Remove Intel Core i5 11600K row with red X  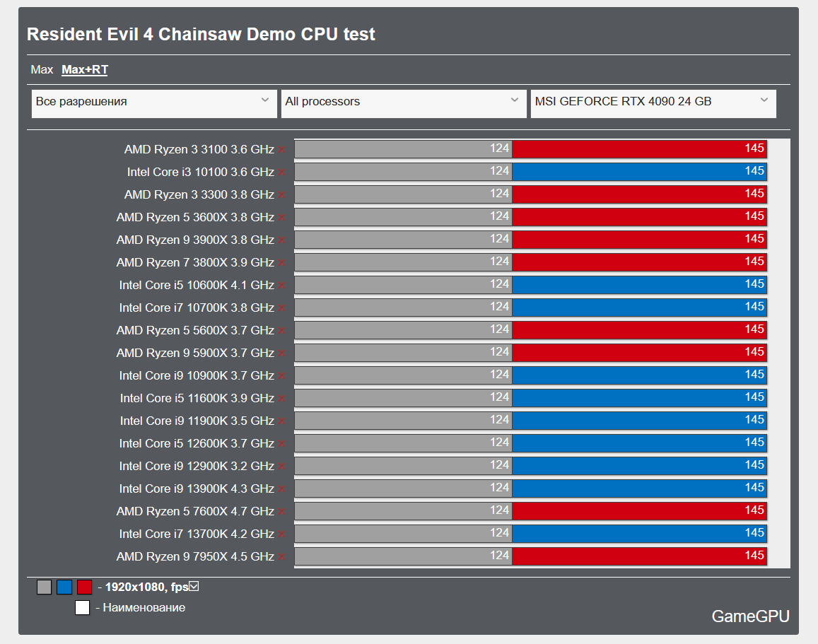point(281,399)
